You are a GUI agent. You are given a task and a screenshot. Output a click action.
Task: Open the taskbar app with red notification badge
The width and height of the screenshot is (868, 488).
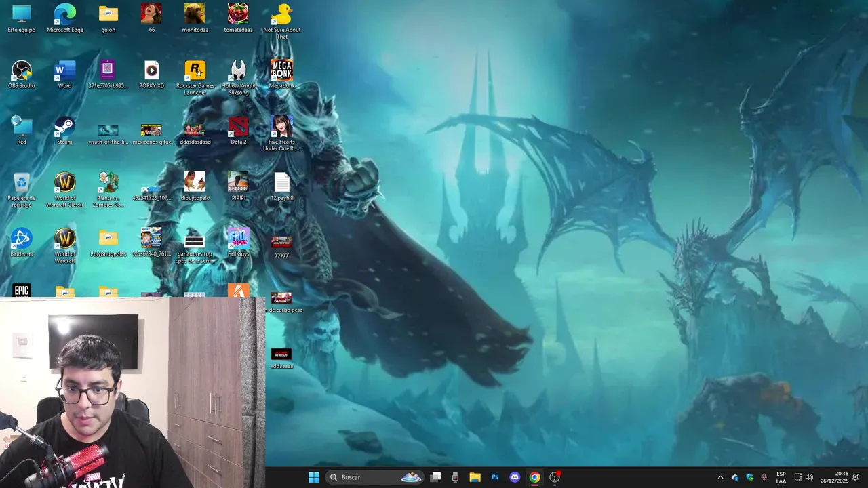click(555, 477)
